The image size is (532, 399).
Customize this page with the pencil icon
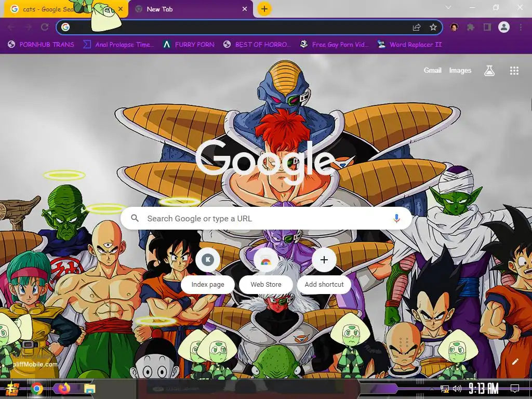(x=515, y=362)
